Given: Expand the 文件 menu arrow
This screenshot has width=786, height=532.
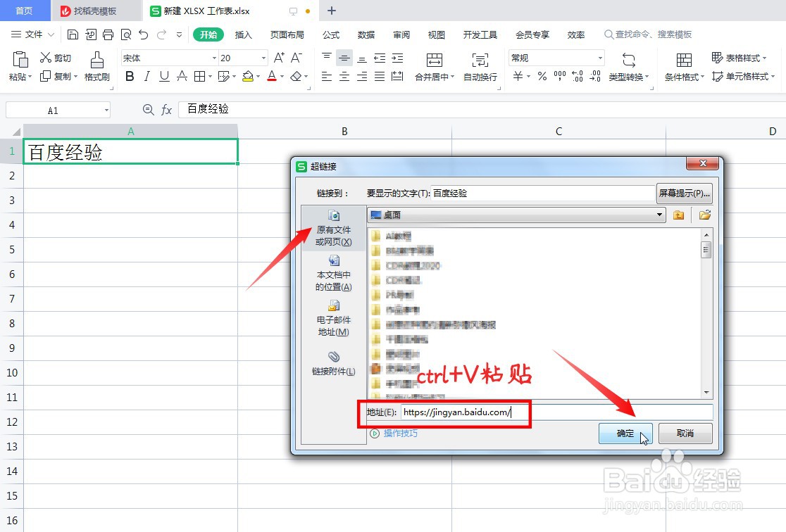Looking at the screenshot, I should pyautogui.click(x=51, y=34).
